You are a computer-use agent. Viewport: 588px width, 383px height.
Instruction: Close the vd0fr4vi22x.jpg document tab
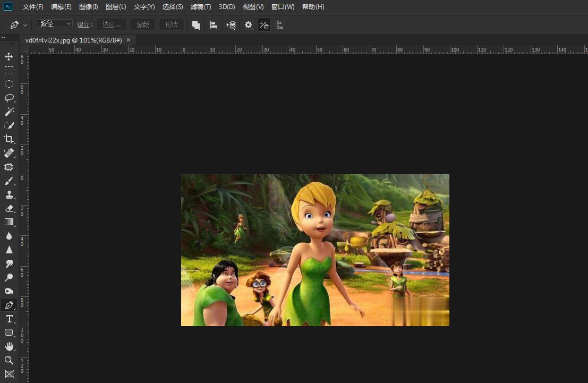pyautogui.click(x=129, y=40)
